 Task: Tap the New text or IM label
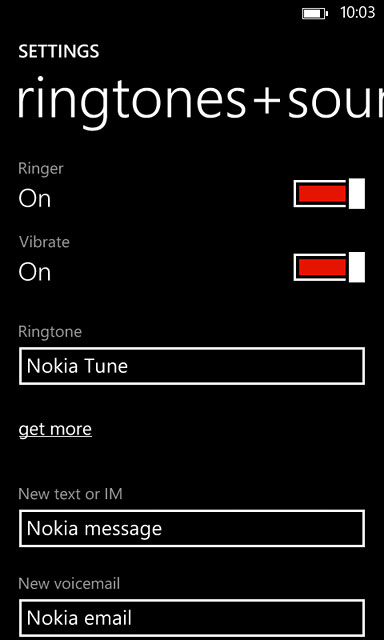click(71, 494)
